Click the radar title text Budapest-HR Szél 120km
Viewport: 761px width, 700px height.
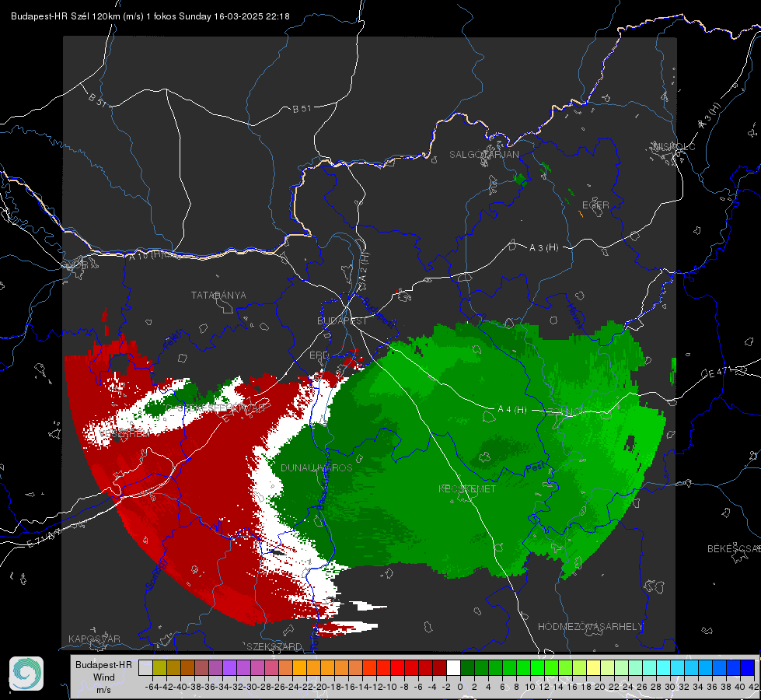tap(65, 16)
